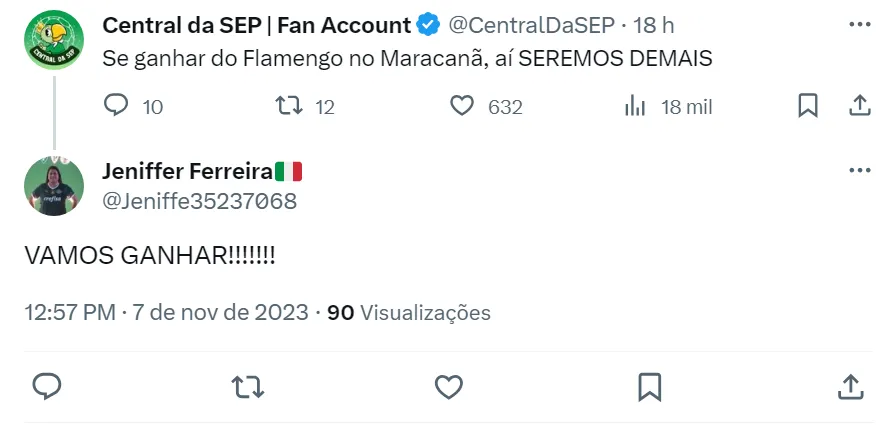
Task: Open Central da SEP profile avatar
Action: coord(53,40)
